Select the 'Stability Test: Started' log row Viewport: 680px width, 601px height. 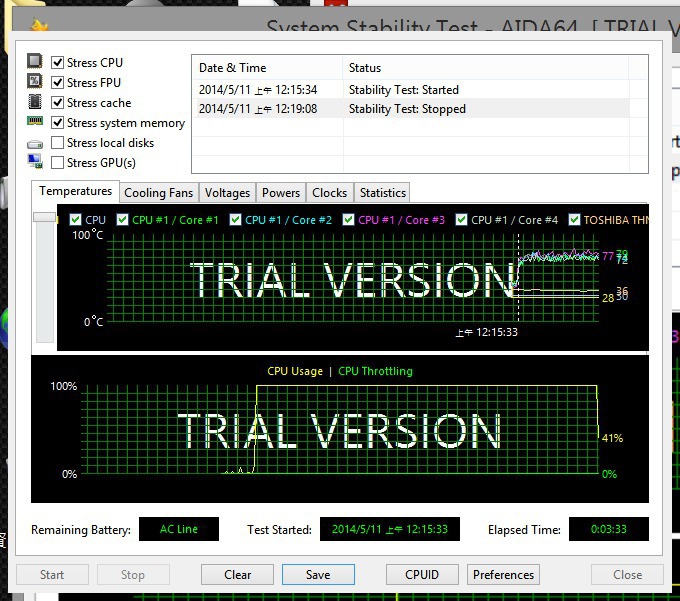(x=411, y=90)
